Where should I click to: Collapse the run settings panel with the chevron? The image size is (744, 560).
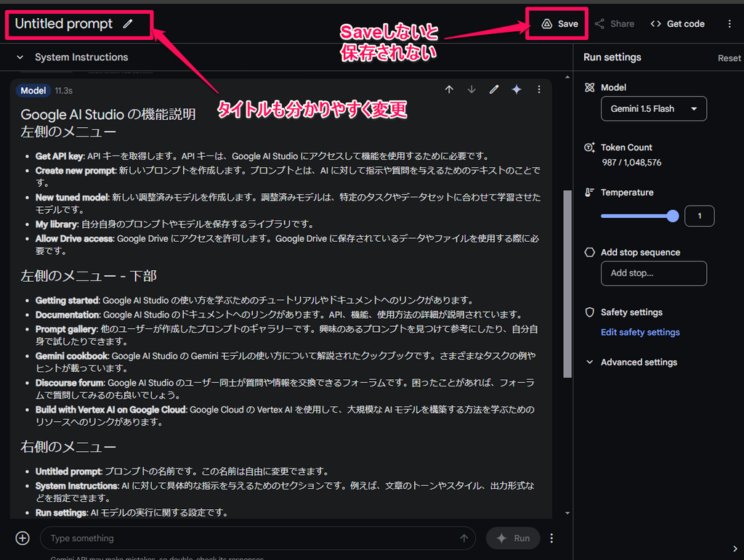pos(735,548)
